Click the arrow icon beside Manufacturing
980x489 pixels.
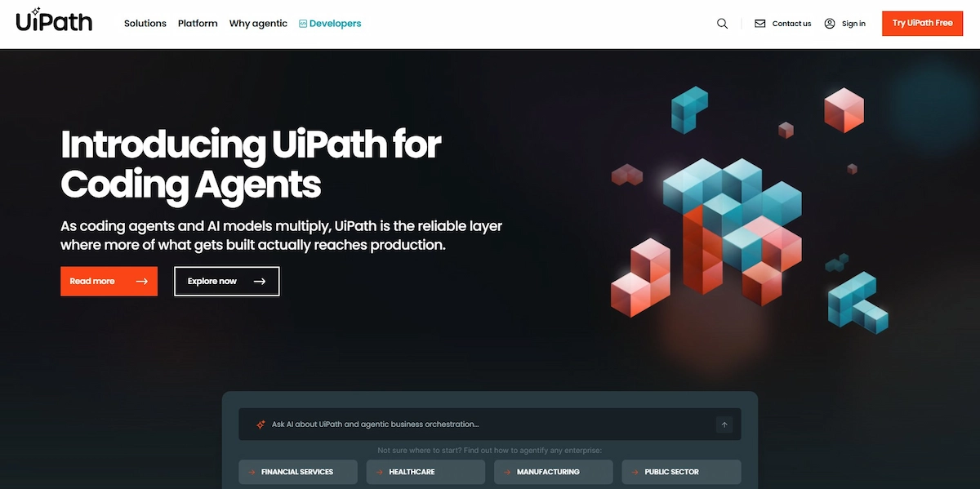[x=508, y=472]
